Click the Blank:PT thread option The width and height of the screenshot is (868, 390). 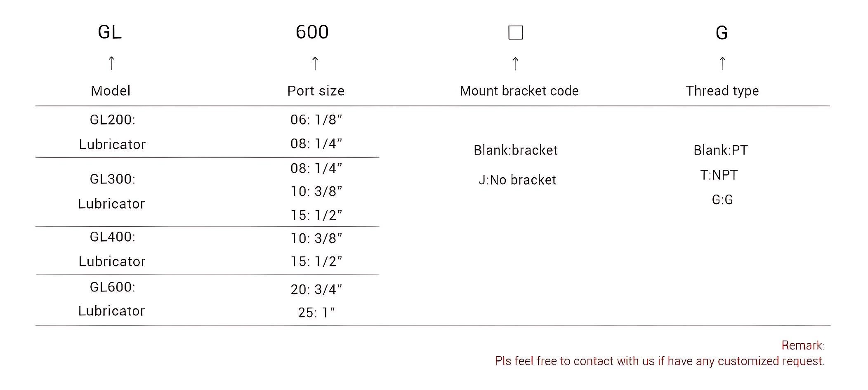point(720,150)
